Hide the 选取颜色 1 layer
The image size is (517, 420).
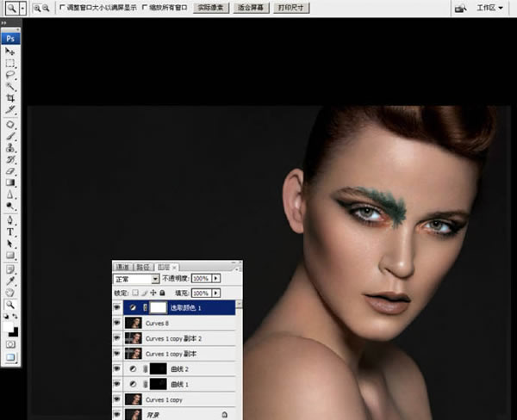[x=117, y=307]
